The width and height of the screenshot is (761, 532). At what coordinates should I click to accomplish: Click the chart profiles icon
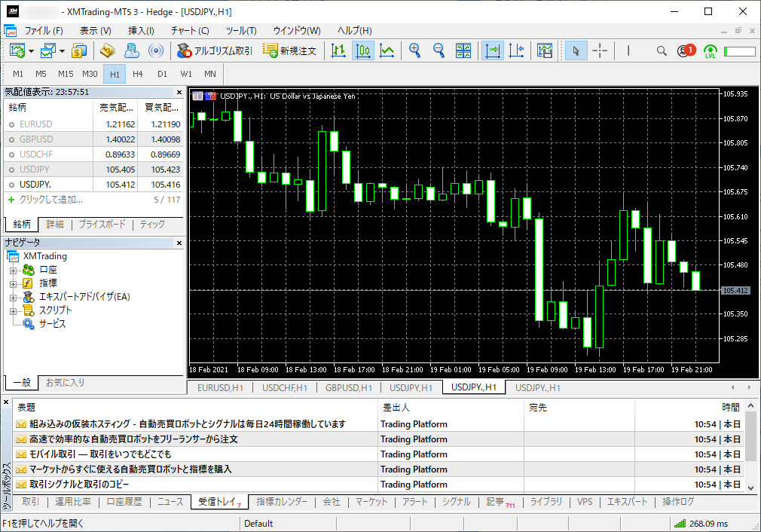click(x=48, y=50)
